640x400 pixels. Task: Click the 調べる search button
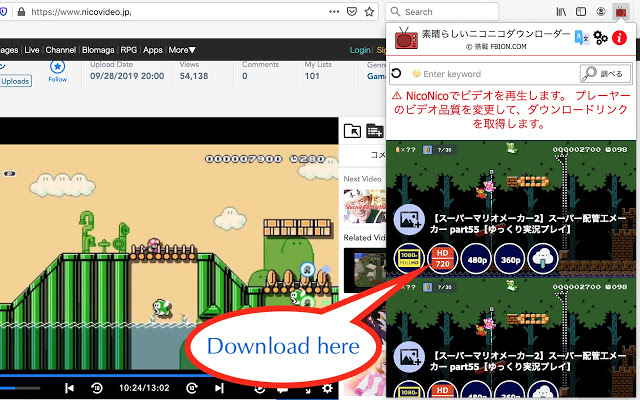[606, 73]
